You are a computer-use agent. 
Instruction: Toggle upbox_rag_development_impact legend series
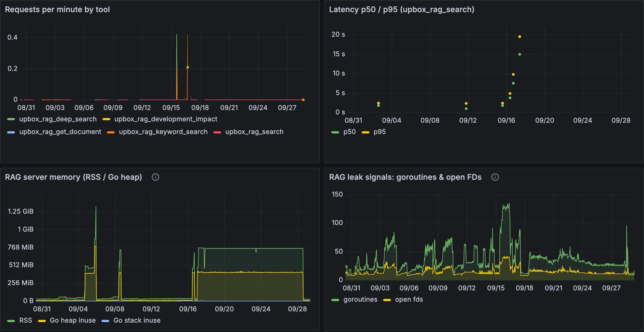click(166, 119)
